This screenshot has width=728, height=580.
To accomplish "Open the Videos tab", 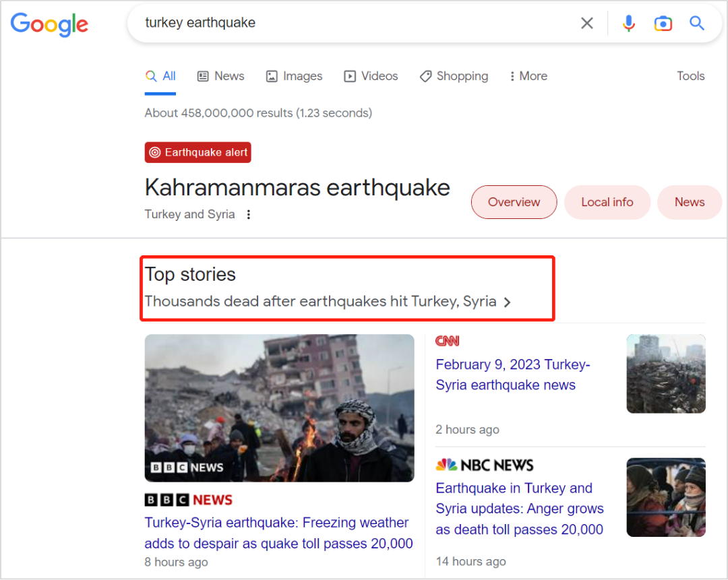I will point(371,76).
